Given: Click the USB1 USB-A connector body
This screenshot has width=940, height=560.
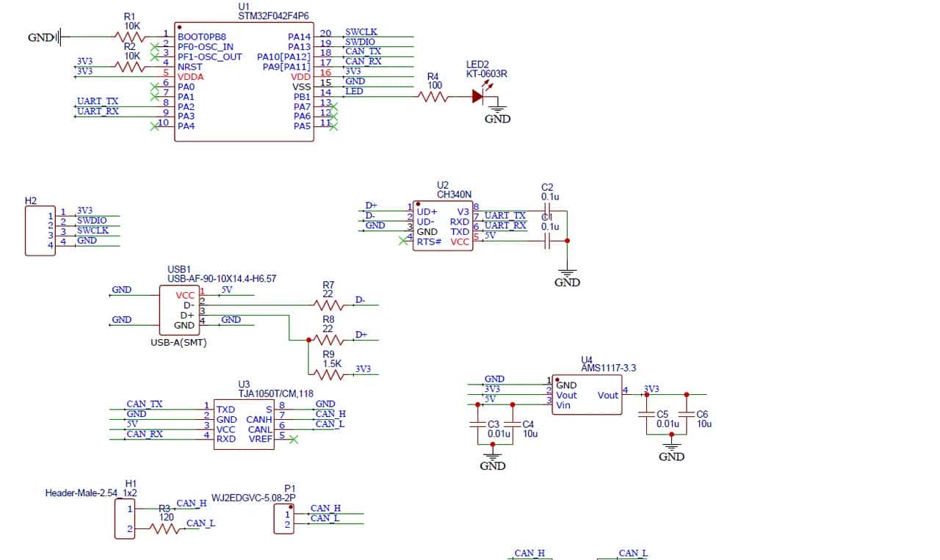Looking at the screenshot, I should (179, 310).
